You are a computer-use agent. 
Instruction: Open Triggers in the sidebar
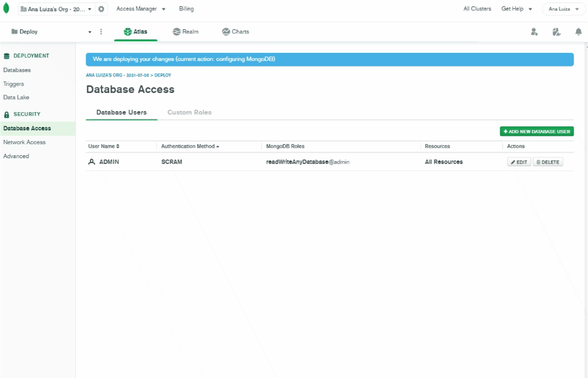point(14,84)
